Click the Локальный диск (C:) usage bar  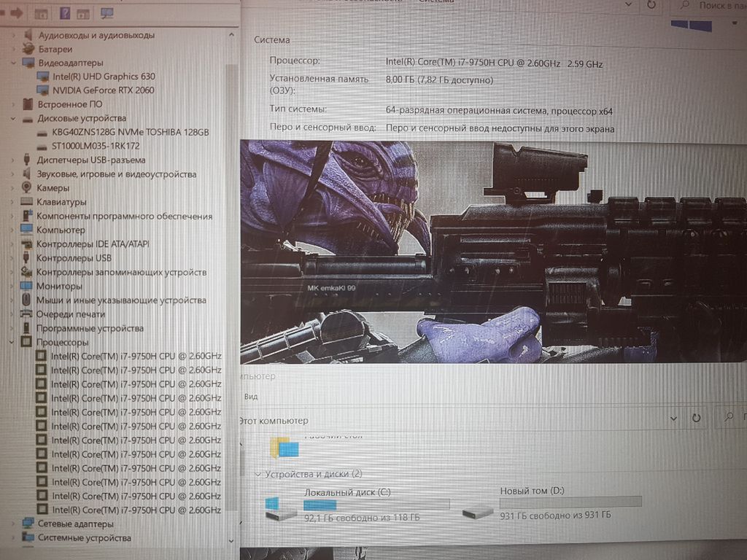[x=376, y=505]
